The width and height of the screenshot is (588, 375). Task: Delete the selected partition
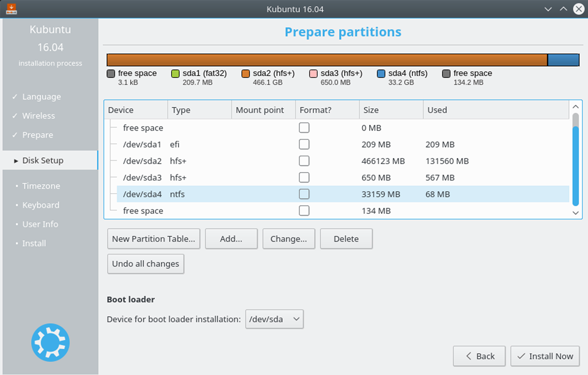tap(346, 239)
